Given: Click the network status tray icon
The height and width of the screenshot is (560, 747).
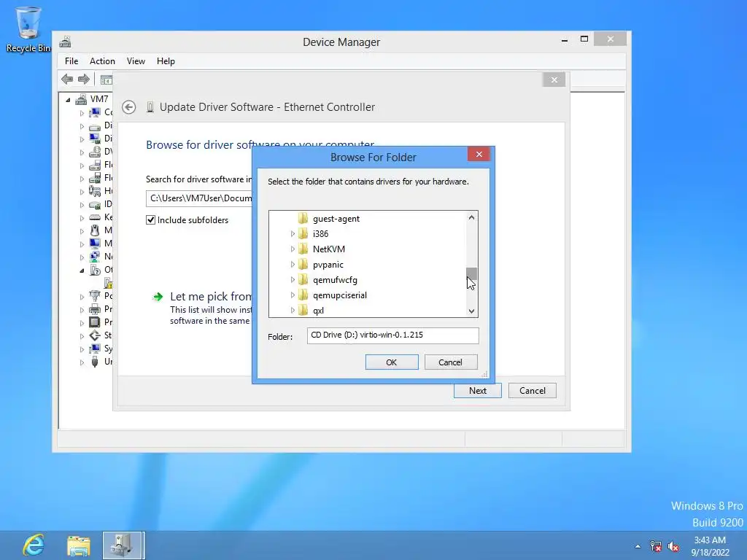Looking at the screenshot, I should (x=656, y=546).
